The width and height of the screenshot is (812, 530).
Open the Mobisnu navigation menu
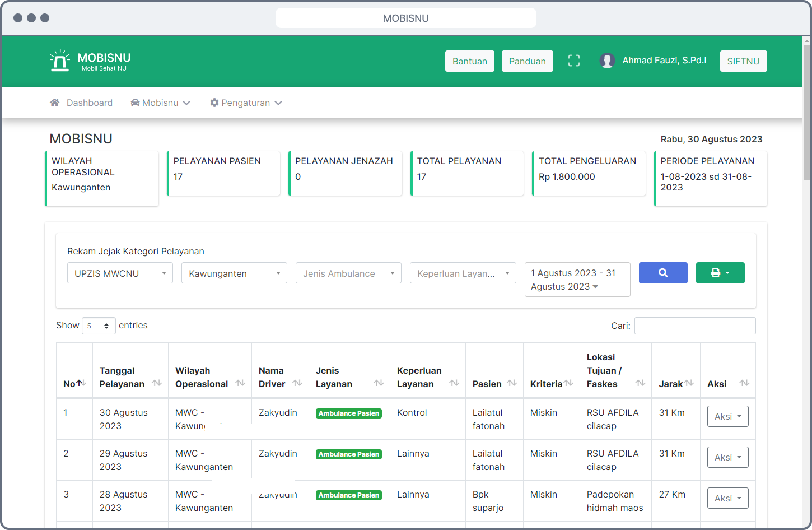[161, 103]
